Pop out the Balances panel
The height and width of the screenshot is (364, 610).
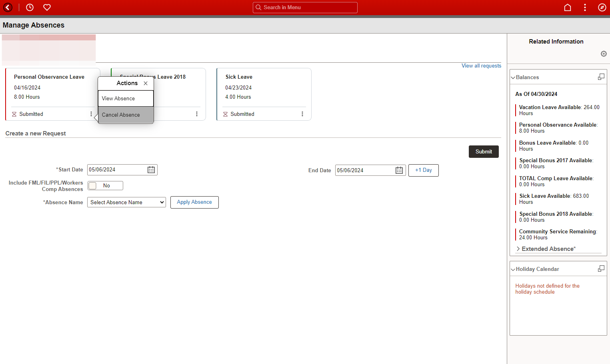pyautogui.click(x=601, y=77)
